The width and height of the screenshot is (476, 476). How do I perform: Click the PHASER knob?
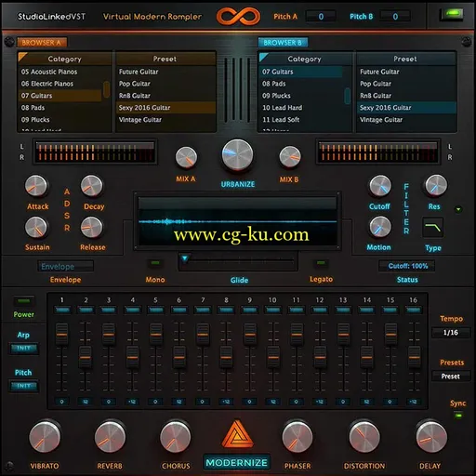297,437
